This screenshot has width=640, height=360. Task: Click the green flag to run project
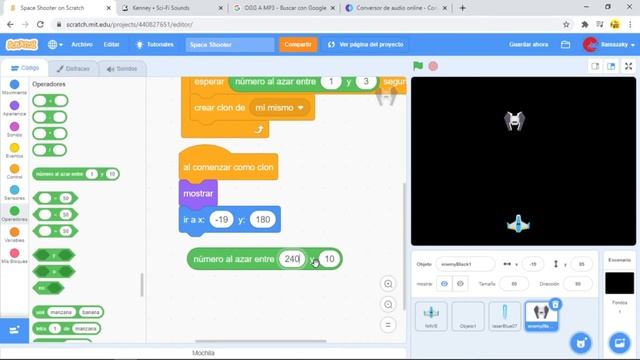point(418,66)
